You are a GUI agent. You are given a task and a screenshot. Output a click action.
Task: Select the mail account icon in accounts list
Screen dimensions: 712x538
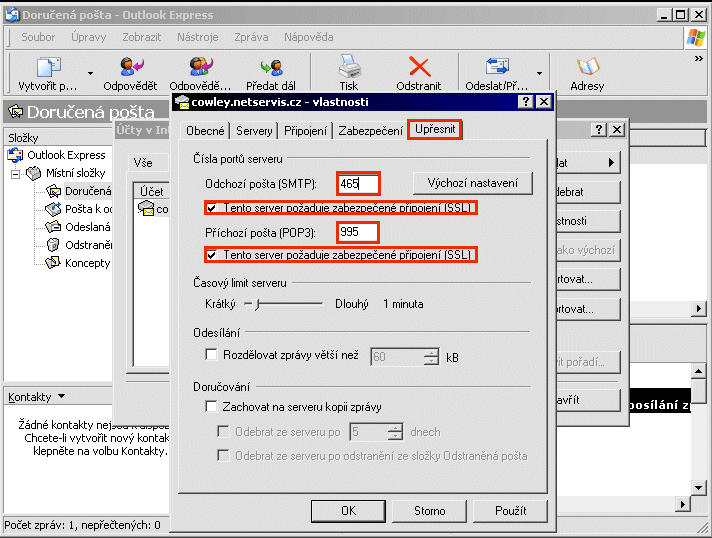146,208
